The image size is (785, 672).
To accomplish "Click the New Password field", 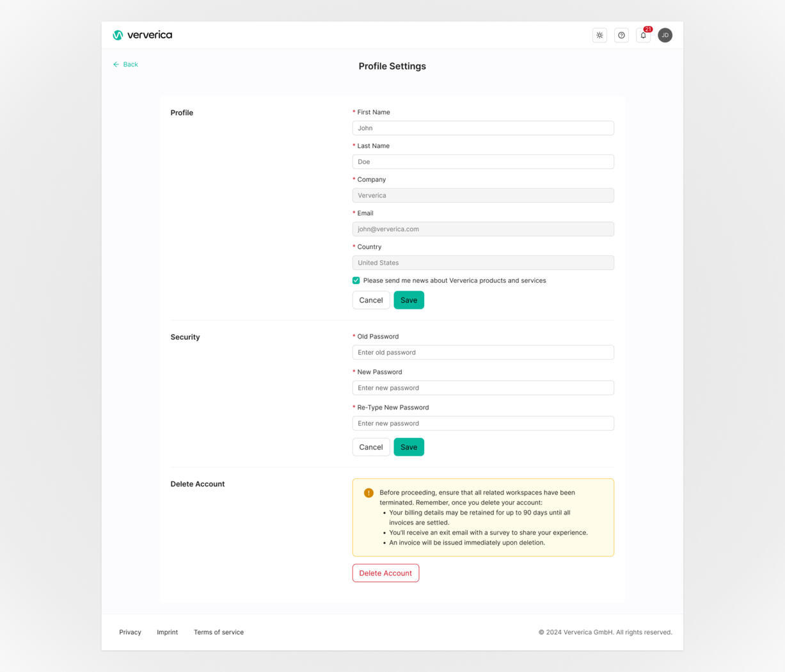I will pos(482,387).
